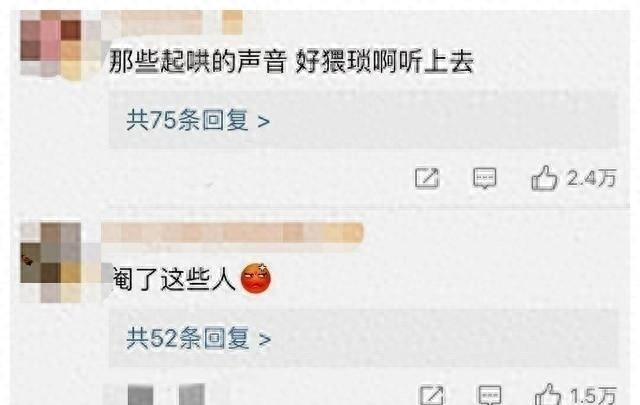The width and height of the screenshot is (640, 405).
Task: Click chevron next to 共75条回复
Action: tap(264, 122)
